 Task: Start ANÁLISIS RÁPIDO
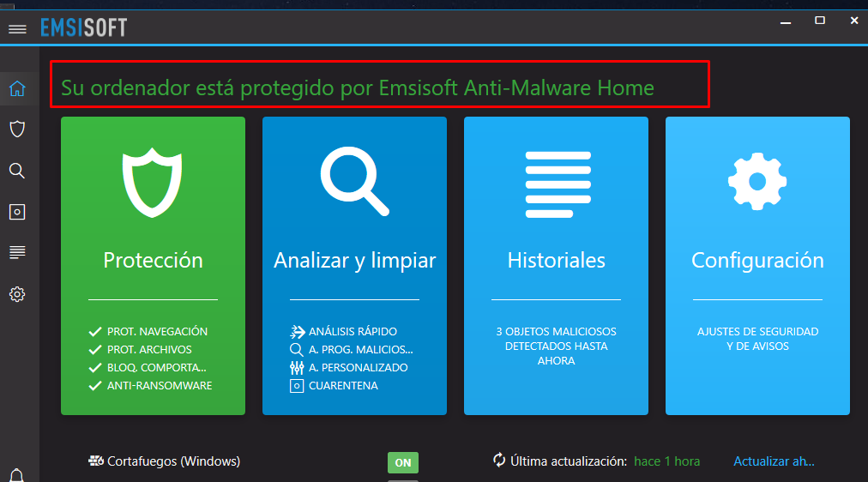click(353, 331)
